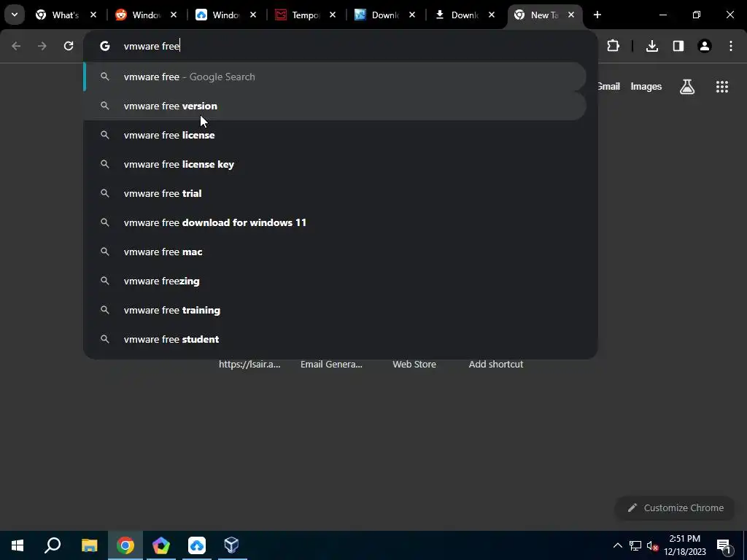Go forward with the forward arrow
The height and width of the screenshot is (560, 747).
tap(42, 46)
